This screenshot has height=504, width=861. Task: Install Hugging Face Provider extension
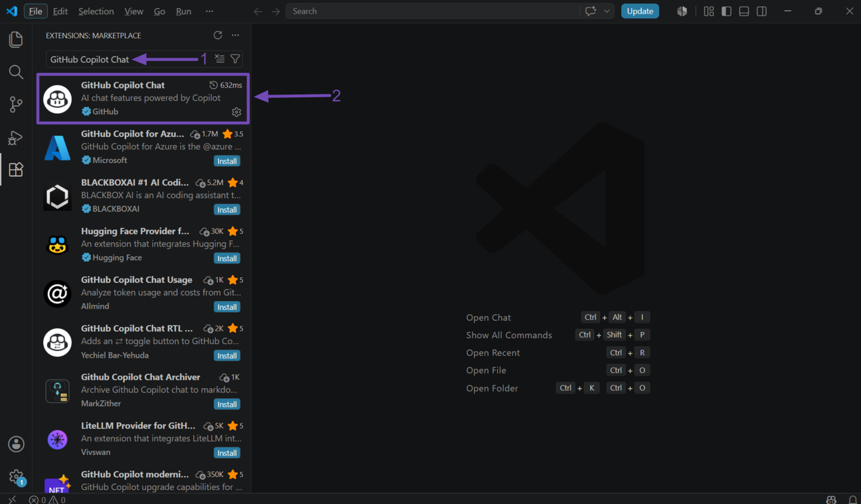pos(227,258)
